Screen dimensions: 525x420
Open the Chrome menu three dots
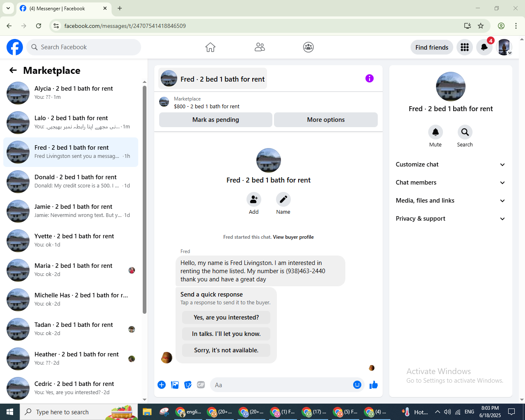516,26
